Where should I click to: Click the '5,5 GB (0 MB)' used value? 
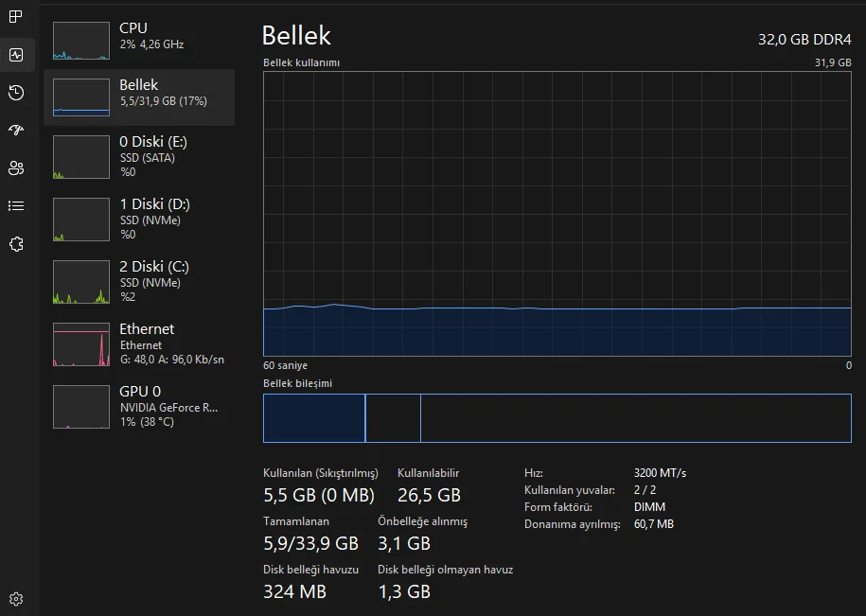click(x=319, y=495)
